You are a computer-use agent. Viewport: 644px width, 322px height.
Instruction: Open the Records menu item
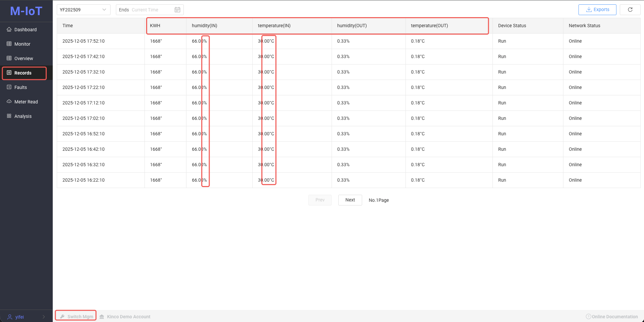23,73
